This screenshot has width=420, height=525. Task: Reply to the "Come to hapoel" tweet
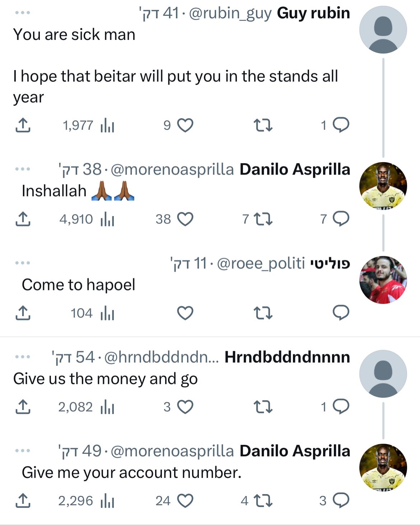(x=341, y=313)
